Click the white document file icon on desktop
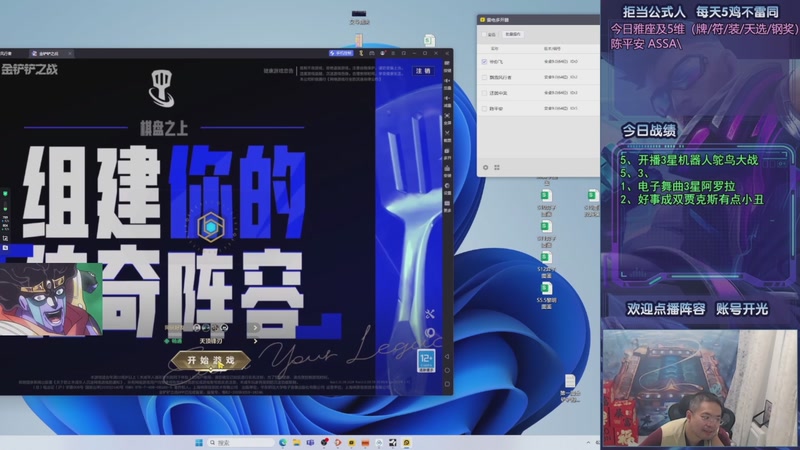Screen dimensions: 800x450 [570, 381]
